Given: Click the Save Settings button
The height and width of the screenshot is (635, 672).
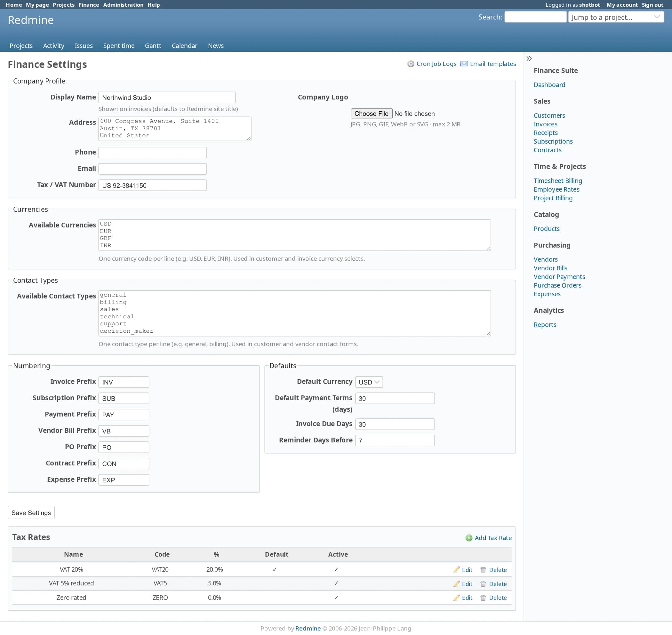Looking at the screenshot, I should (31, 513).
